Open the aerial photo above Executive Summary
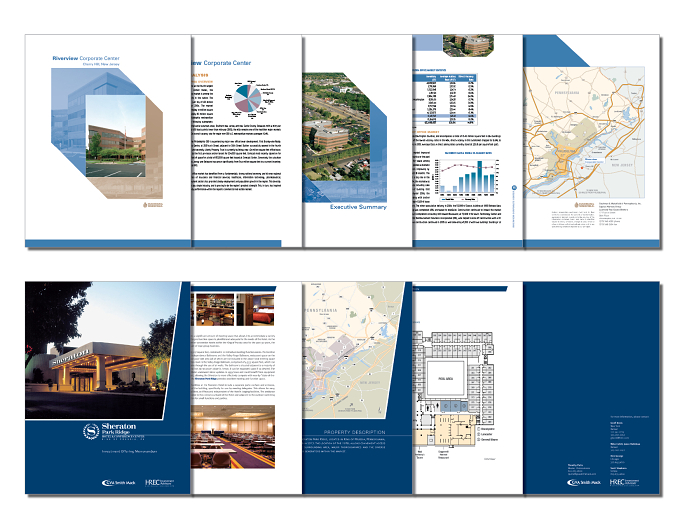The height and width of the screenshot is (525, 680). pyautogui.click(x=336, y=127)
